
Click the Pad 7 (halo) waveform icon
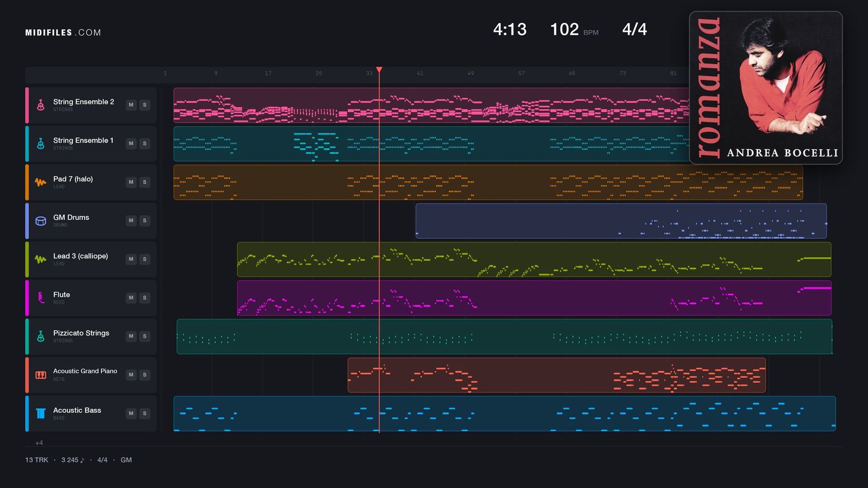tap(41, 182)
